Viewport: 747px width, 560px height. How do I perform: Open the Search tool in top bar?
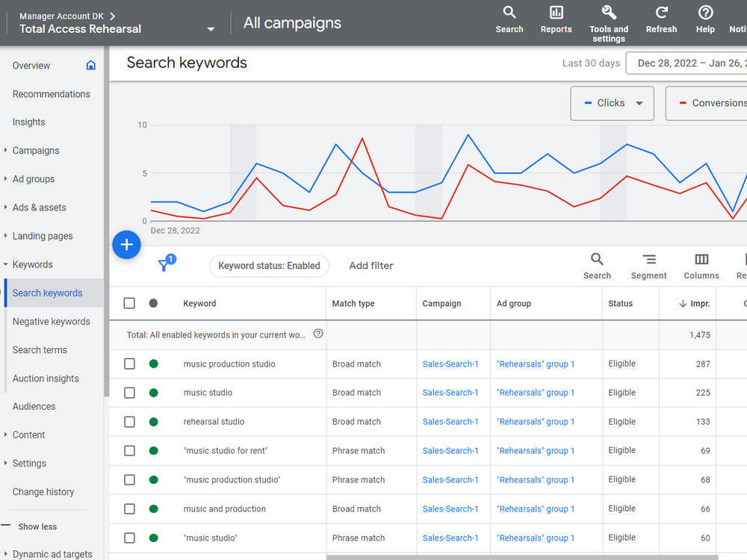(509, 20)
